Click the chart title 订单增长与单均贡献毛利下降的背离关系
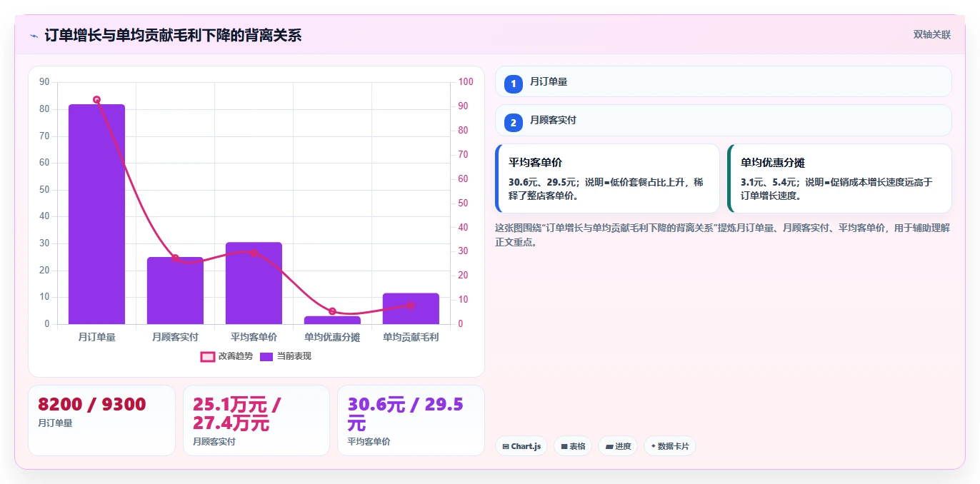The height and width of the screenshot is (484, 980). [x=173, y=35]
